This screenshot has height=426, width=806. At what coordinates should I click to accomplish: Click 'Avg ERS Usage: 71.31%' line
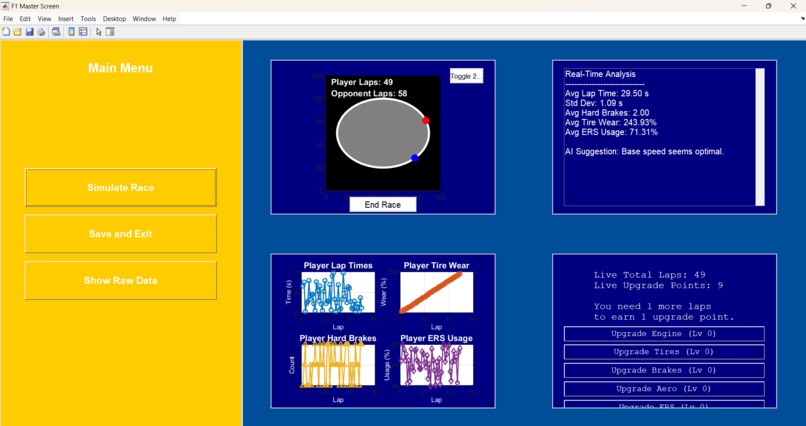[x=611, y=132]
